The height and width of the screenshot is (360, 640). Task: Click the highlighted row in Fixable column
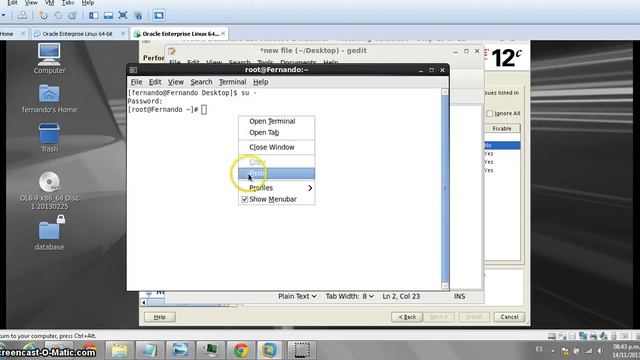[502, 146]
